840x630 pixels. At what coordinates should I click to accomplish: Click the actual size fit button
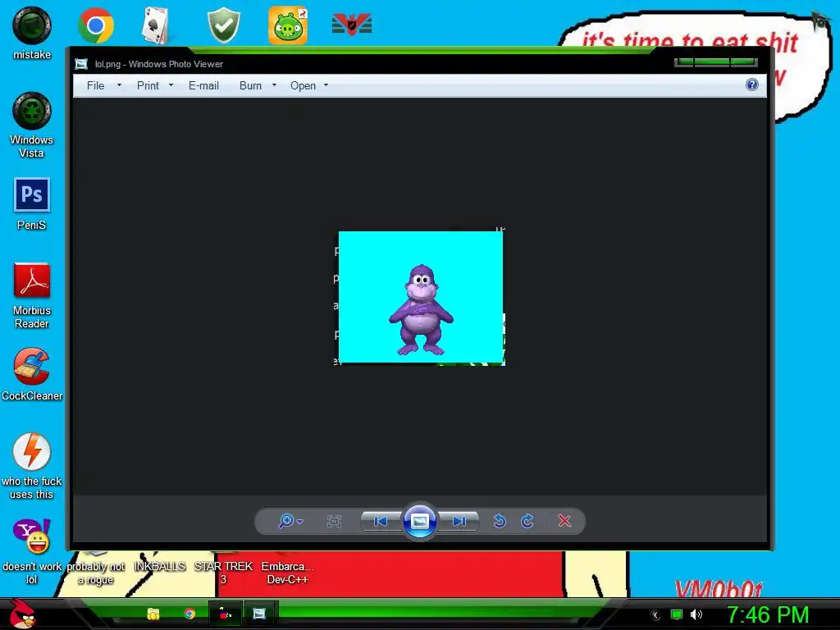pos(334,521)
